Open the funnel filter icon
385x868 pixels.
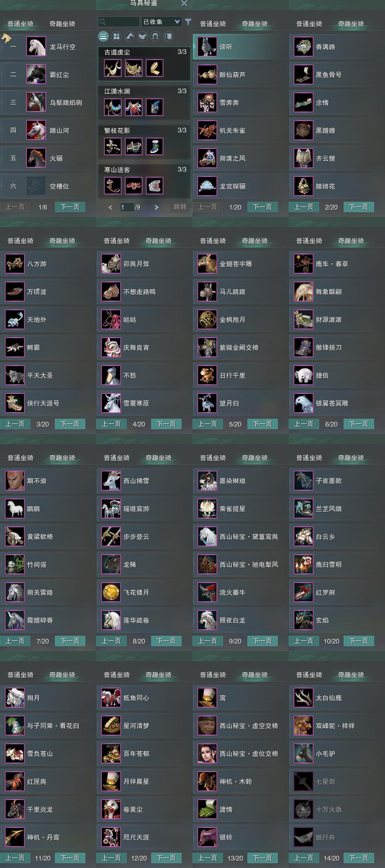click(188, 22)
